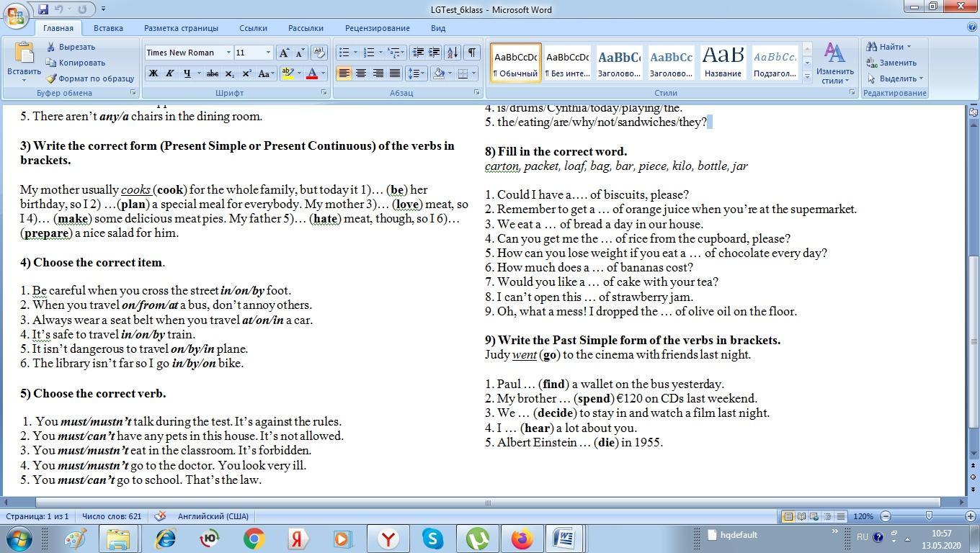This screenshot has height=553, width=980.
Task: Cut selection with Вырезать
Action: [71, 47]
